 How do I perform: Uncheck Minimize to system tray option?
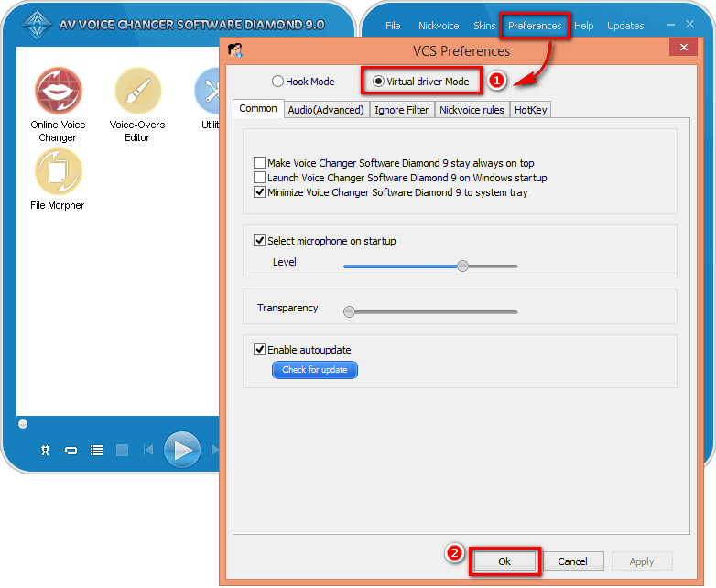click(259, 192)
